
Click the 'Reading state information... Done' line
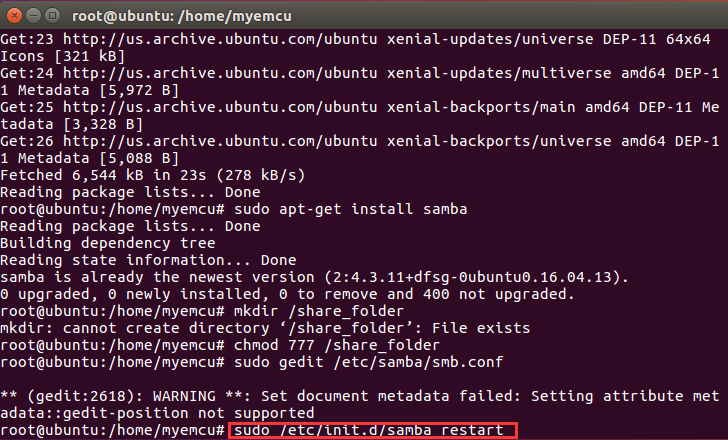[148, 260]
